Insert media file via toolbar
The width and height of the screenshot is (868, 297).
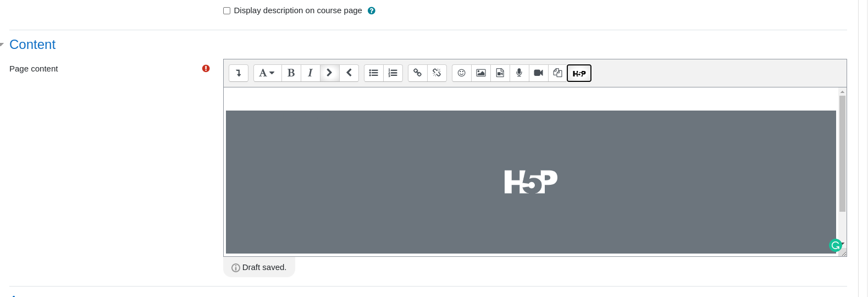point(500,73)
